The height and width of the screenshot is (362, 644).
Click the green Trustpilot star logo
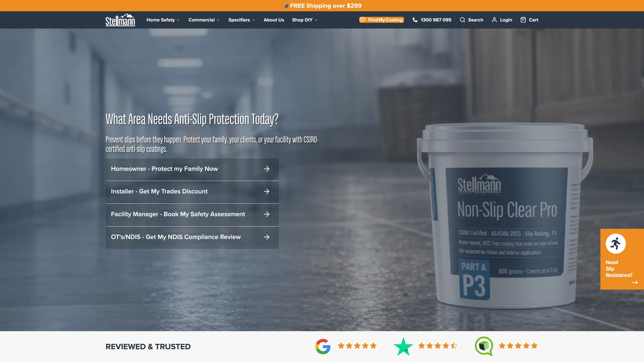(x=403, y=346)
